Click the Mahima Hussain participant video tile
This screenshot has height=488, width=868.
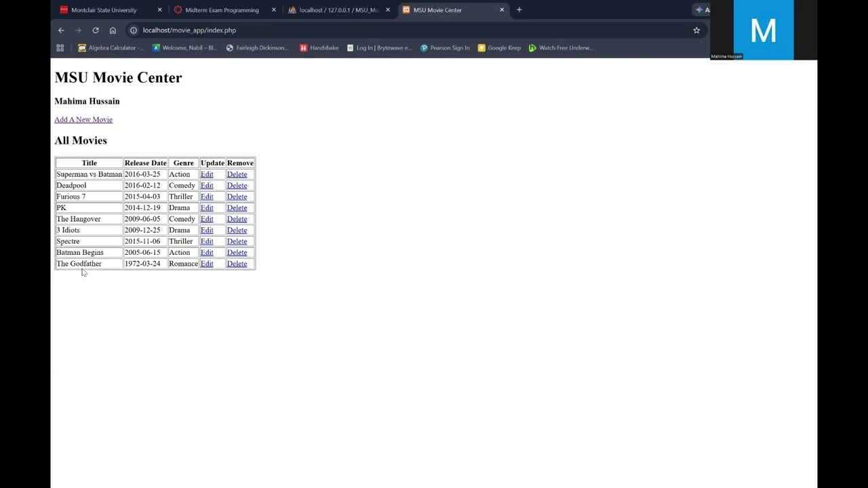pos(764,30)
